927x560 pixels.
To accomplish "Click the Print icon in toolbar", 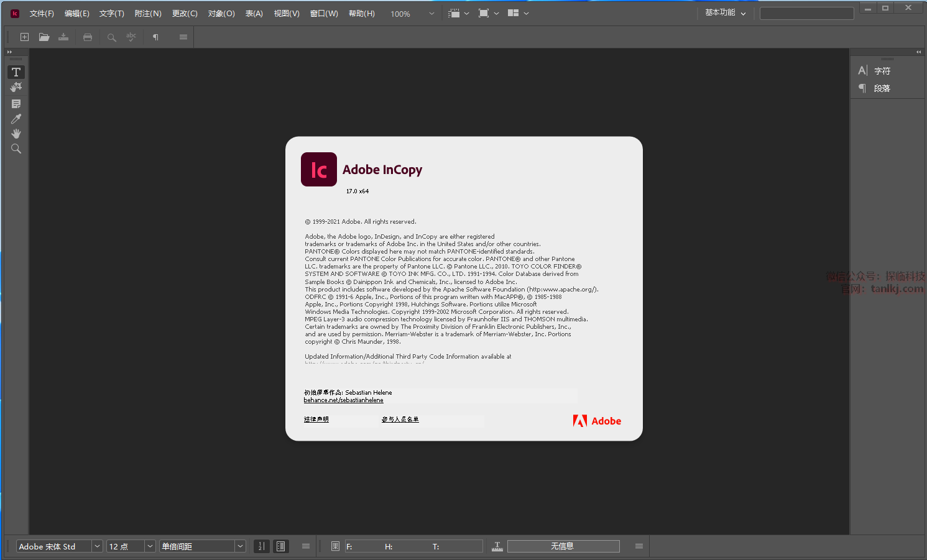I will [88, 37].
